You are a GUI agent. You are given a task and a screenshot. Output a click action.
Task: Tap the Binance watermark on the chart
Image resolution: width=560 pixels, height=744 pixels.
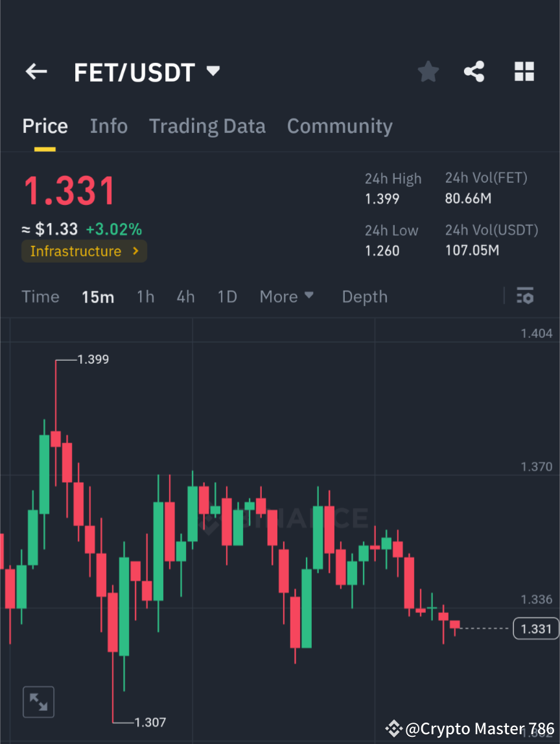[287, 516]
